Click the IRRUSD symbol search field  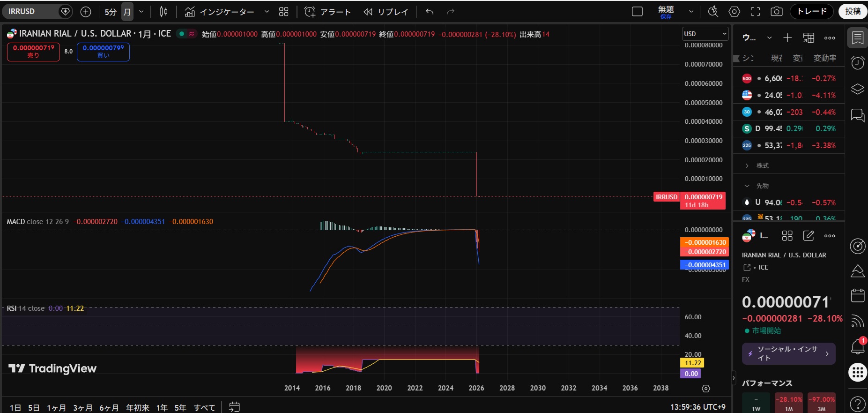(30, 12)
